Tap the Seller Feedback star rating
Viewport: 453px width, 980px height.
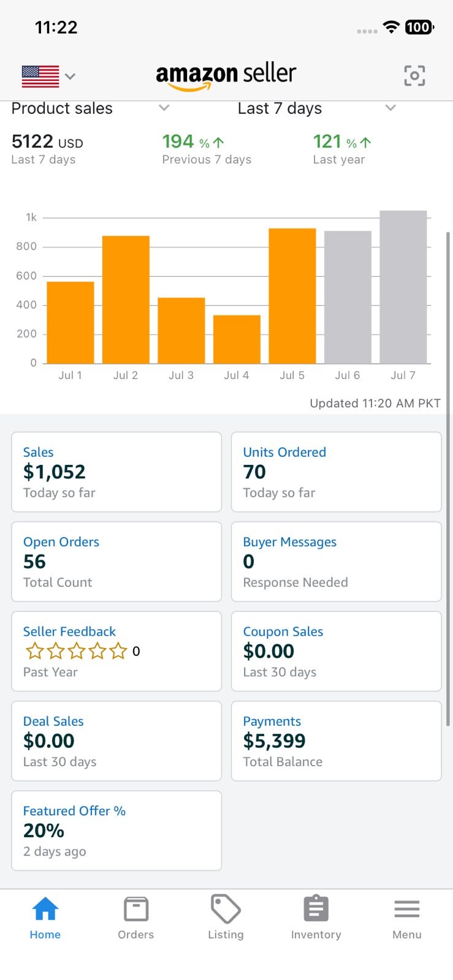point(76,651)
